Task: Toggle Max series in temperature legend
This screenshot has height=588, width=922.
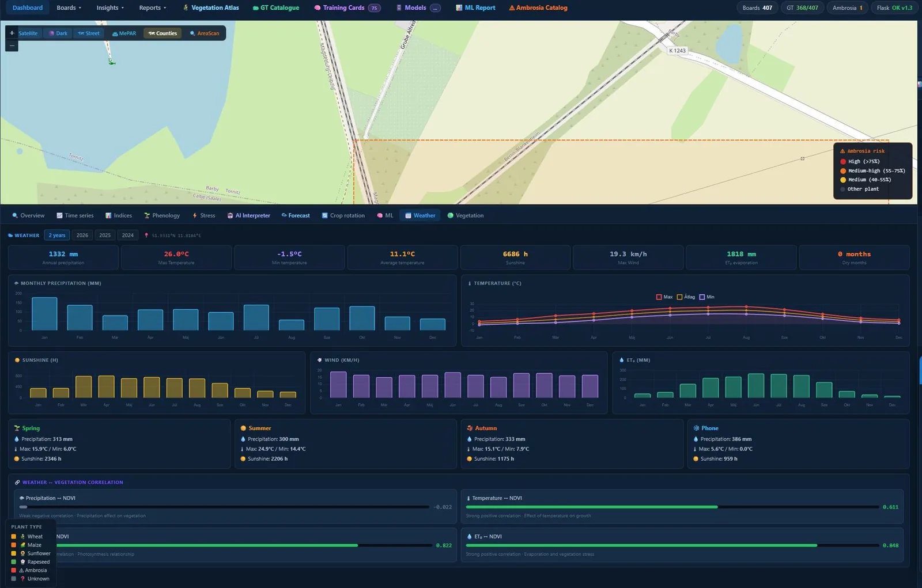Action: [664, 297]
